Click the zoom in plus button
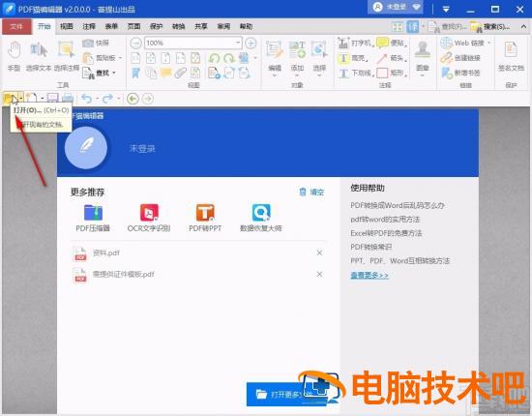This screenshot has height=416, width=532. coord(251,44)
